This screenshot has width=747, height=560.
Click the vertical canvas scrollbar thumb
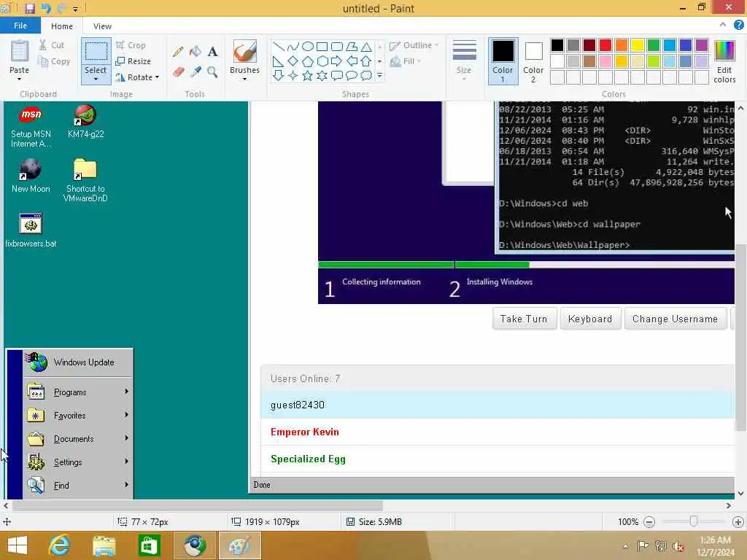point(740,337)
